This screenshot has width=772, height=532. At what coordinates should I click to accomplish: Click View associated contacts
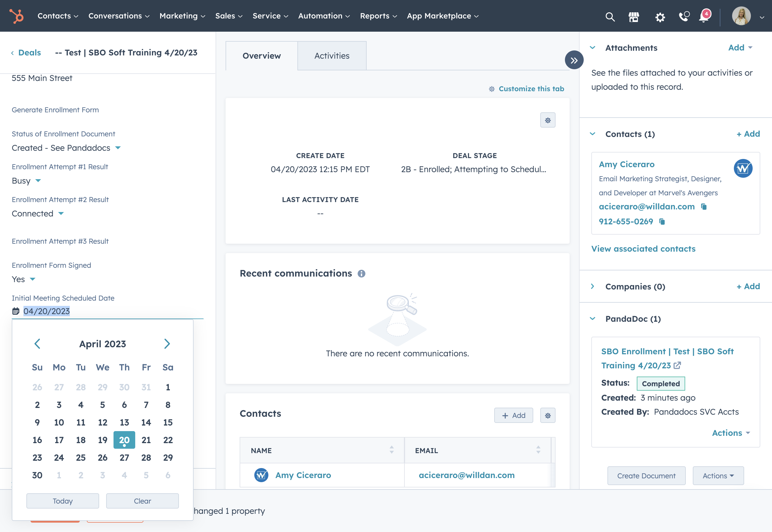(x=643, y=249)
